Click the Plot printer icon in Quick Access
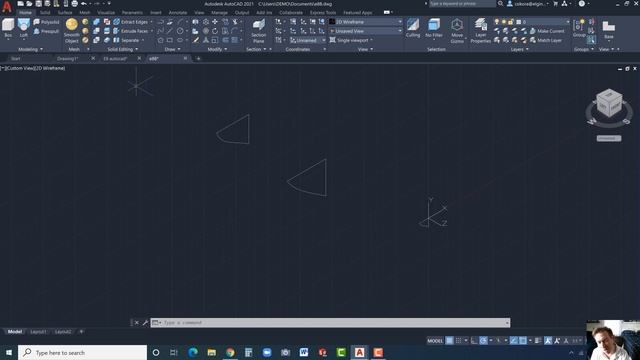This screenshot has width=640, height=360. [x=75, y=4]
